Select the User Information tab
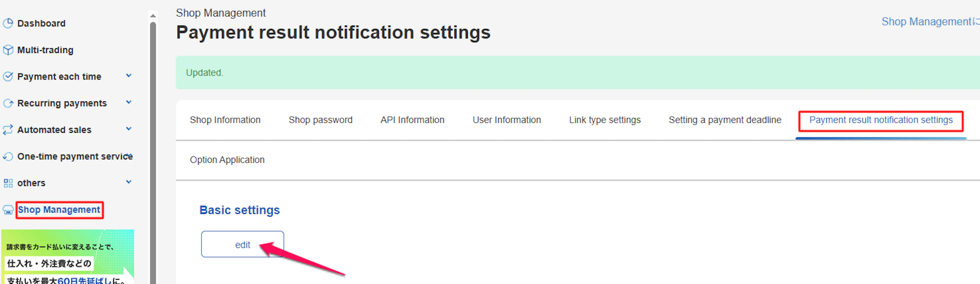980x284 pixels. (507, 120)
